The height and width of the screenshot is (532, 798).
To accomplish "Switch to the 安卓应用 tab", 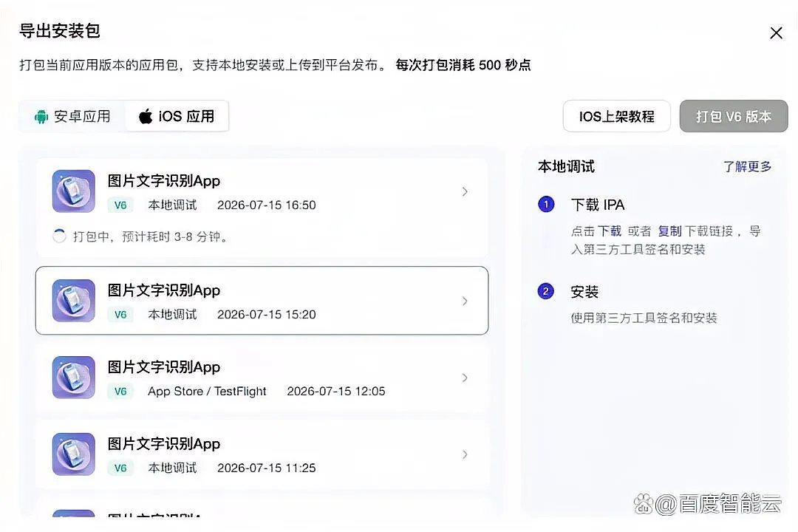I will pos(72,117).
